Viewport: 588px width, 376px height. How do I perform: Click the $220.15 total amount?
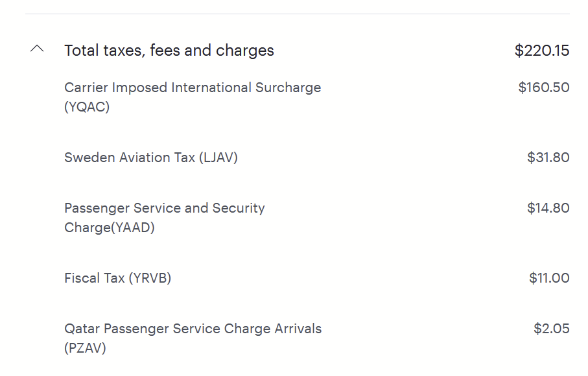click(x=541, y=51)
